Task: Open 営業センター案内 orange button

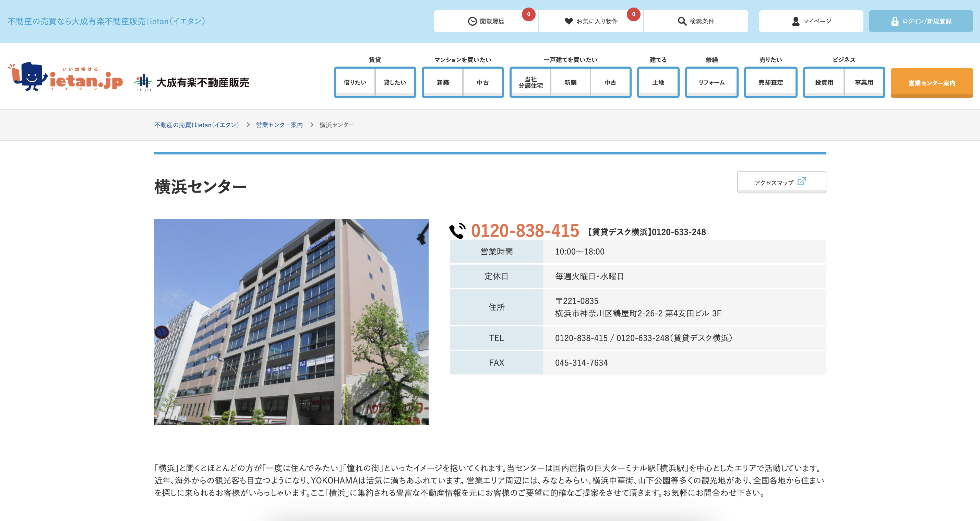Action: (932, 83)
